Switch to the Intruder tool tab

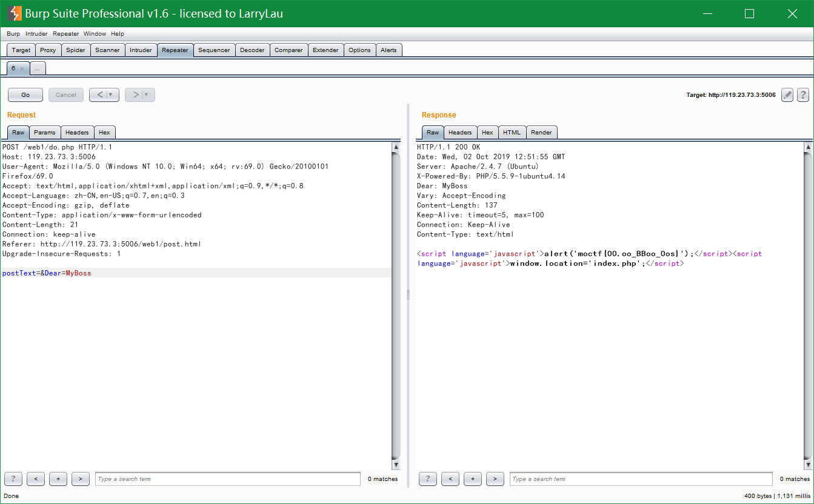click(x=141, y=50)
